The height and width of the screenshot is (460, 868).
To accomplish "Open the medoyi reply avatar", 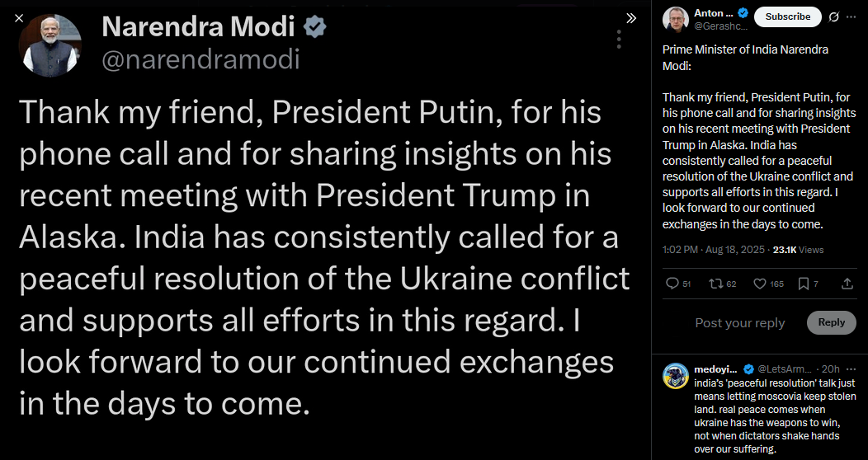I will coord(676,375).
